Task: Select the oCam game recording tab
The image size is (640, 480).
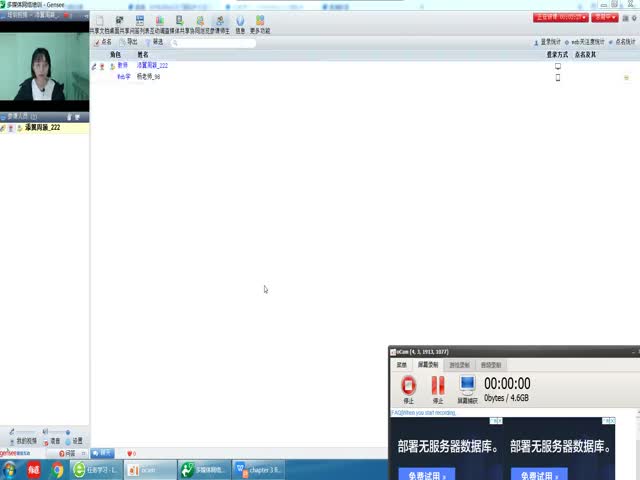Action: [x=459, y=365]
